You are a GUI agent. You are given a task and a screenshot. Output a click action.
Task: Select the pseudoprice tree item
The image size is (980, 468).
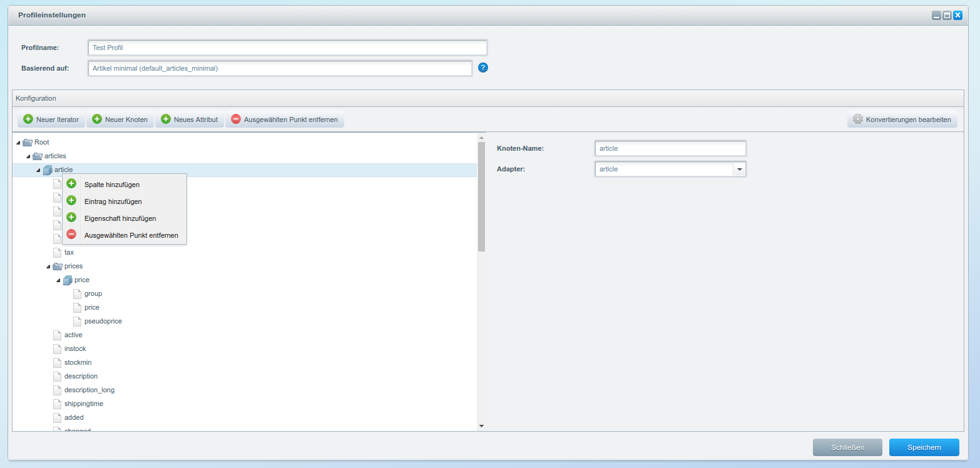click(x=103, y=321)
